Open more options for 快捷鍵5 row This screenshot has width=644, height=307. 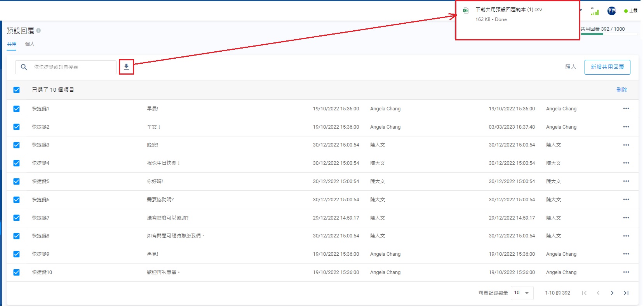coord(626,181)
